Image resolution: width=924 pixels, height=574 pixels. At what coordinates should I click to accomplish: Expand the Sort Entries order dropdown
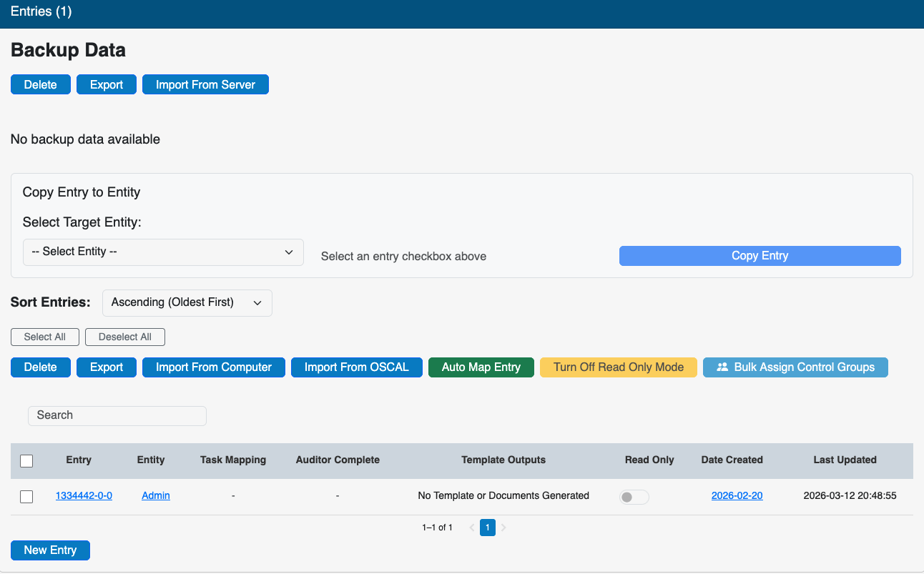point(187,302)
